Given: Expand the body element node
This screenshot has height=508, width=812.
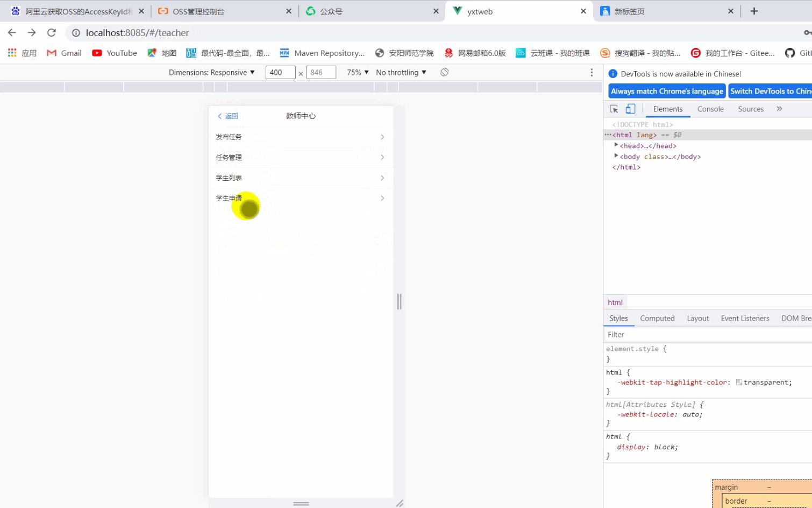Looking at the screenshot, I should pos(616,156).
